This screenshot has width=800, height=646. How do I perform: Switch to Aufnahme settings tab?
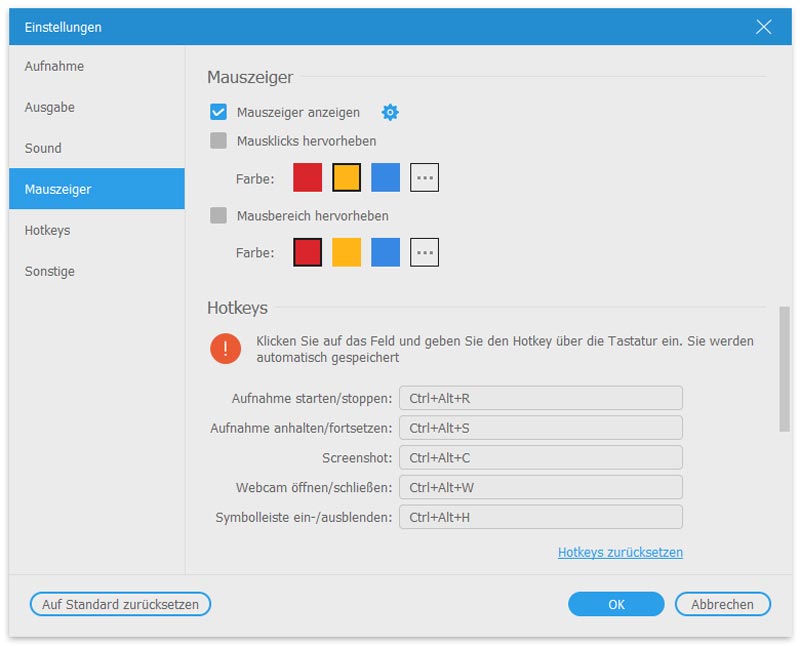click(54, 66)
